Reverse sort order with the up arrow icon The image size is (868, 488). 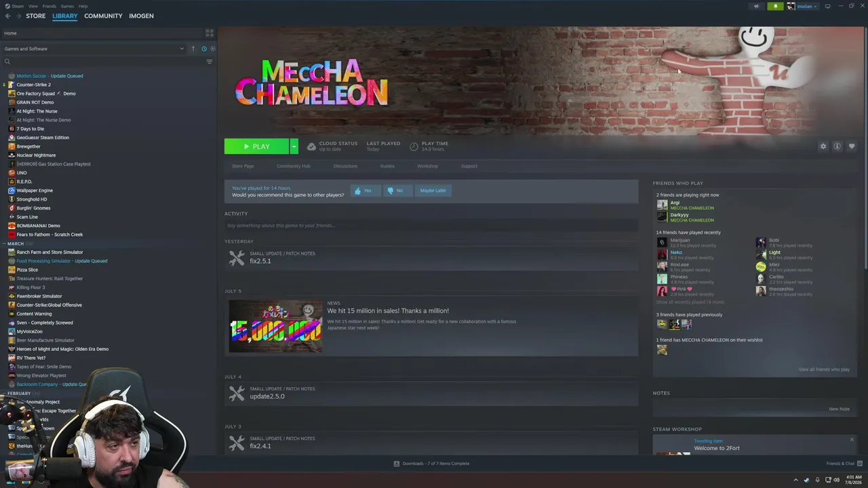click(193, 49)
